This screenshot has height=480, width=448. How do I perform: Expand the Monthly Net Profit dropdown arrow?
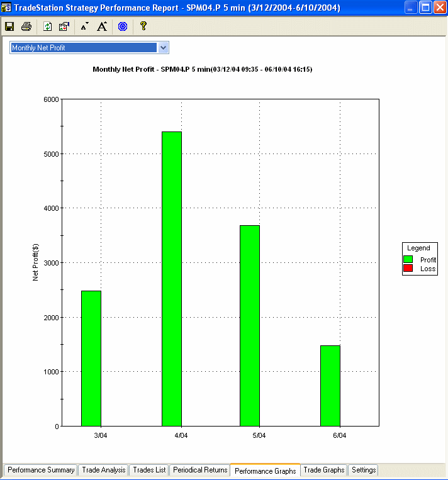click(x=163, y=48)
